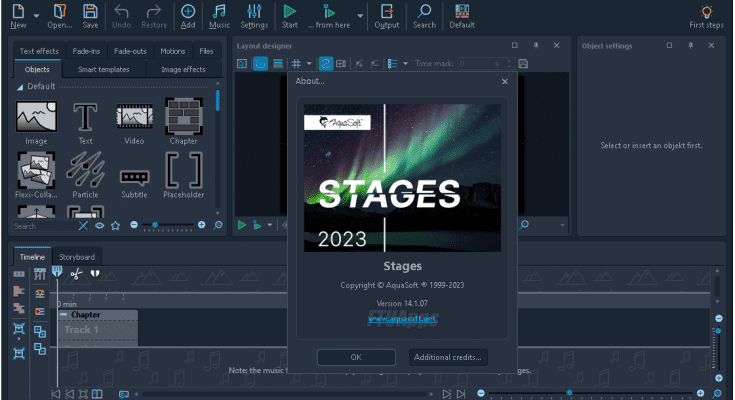Open the grid options dropdown arrow
Image resolution: width=735 pixels, height=400 pixels.
(309, 63)
